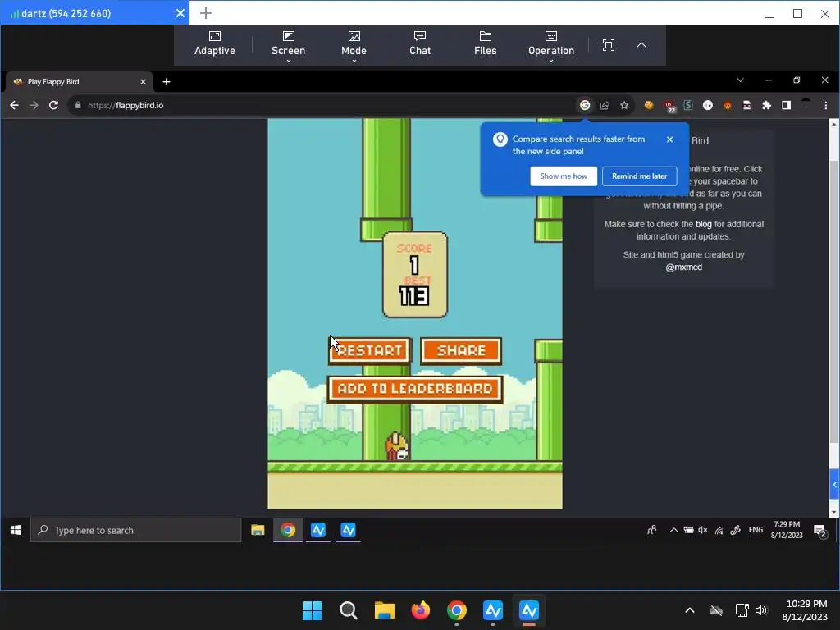Reload the flappybird.io page

(x=53, y=105)
